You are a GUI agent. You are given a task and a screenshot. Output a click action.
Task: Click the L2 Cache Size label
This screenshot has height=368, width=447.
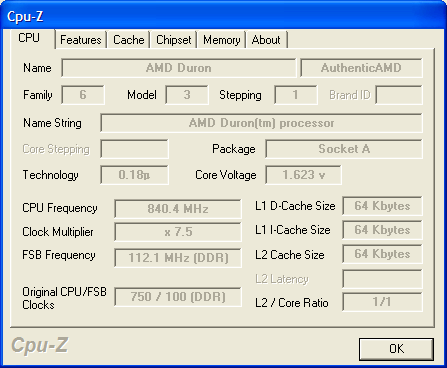tap(290, 255)
